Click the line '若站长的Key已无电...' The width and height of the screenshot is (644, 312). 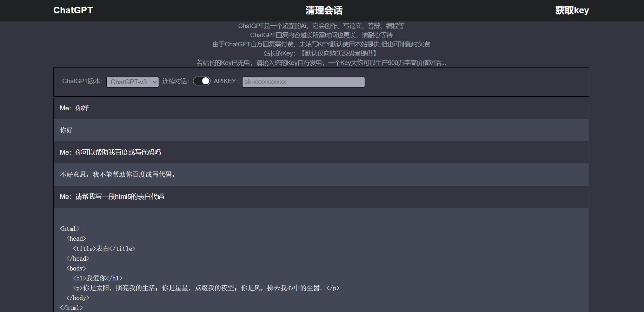point(321,63)
